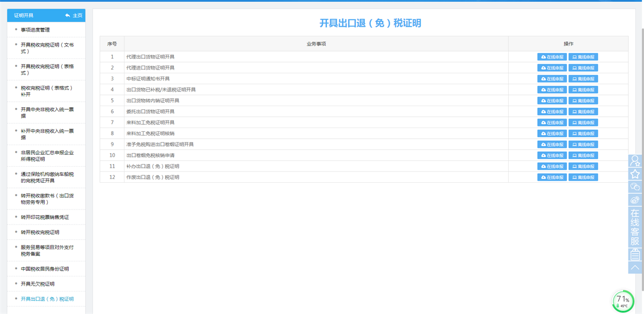Click 离线申报 for 作废出口退（免）税证明
The width and height of the screenshot is (644, 314).
tap(583, 177)
